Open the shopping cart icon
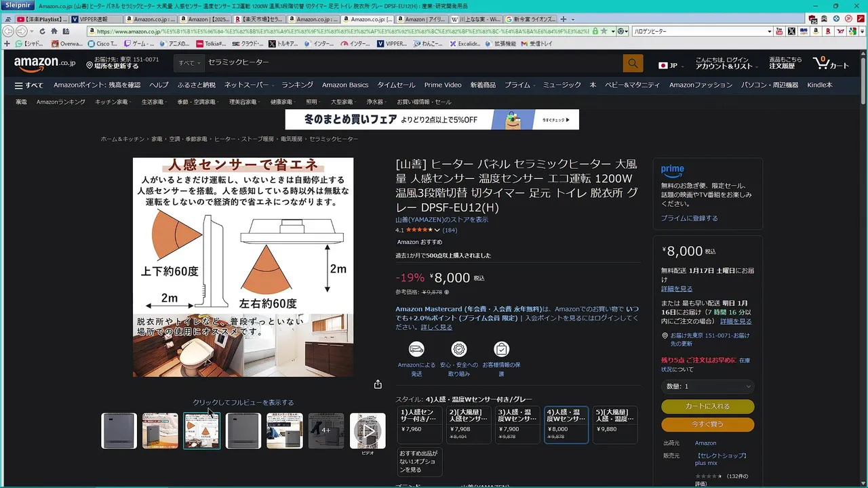 point(831,64)
